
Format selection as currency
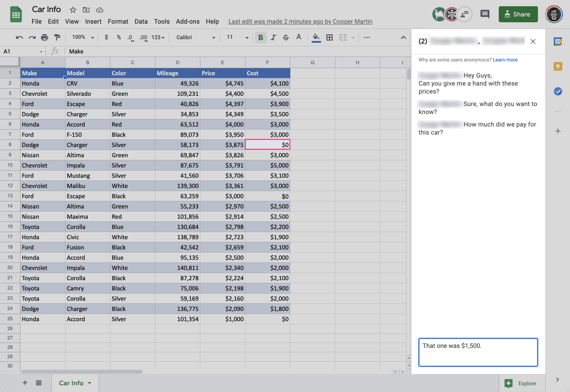click(106, 37)
